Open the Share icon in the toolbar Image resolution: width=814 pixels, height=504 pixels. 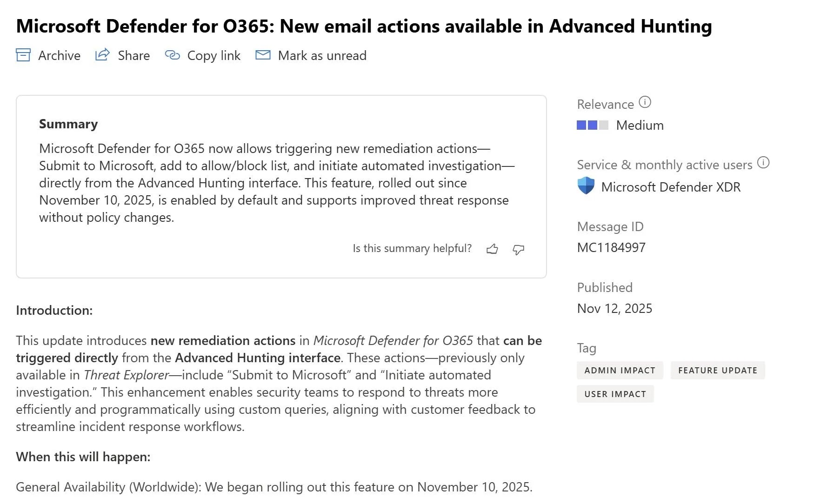[x=102, y=54]
